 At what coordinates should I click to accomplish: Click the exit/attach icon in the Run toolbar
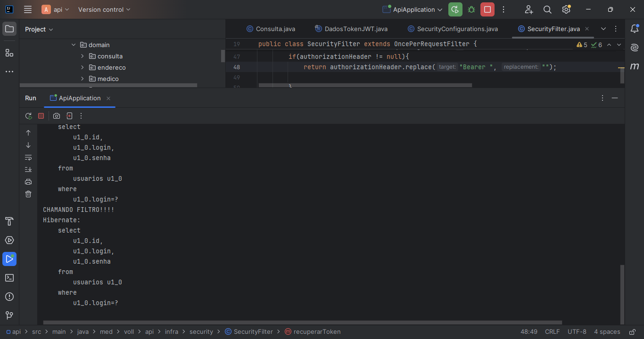(69, 116)
